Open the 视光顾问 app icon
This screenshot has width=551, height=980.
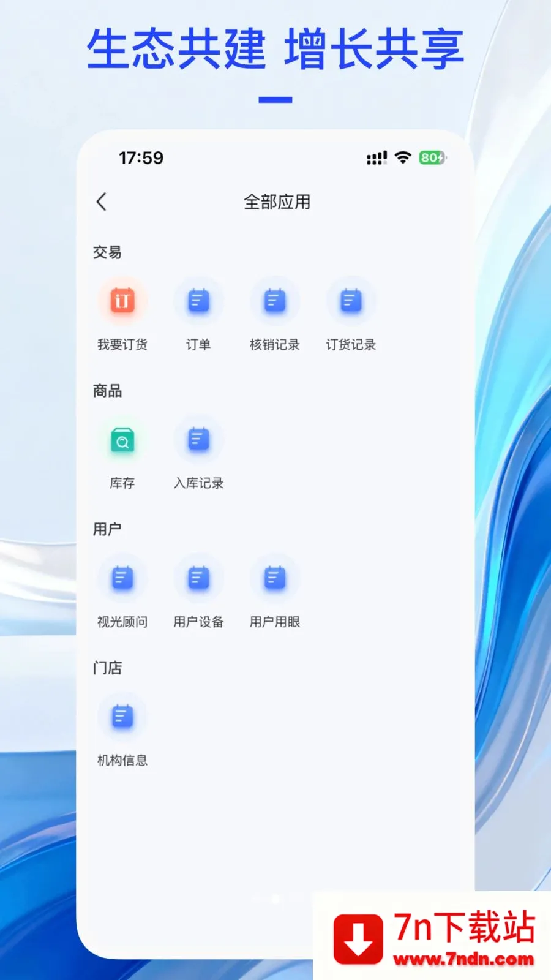pos(122,578)
